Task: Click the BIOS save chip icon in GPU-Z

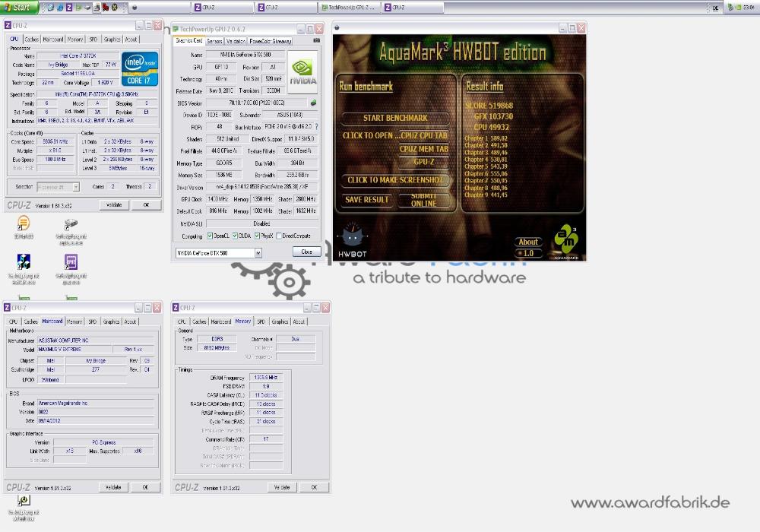Action: point(313,103)
